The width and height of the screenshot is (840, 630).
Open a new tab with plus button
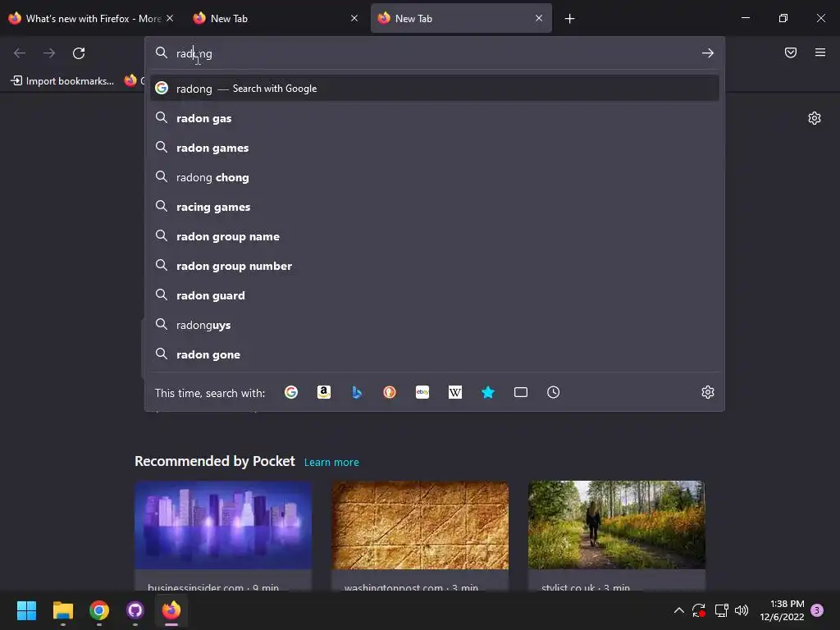pos(569,19)
